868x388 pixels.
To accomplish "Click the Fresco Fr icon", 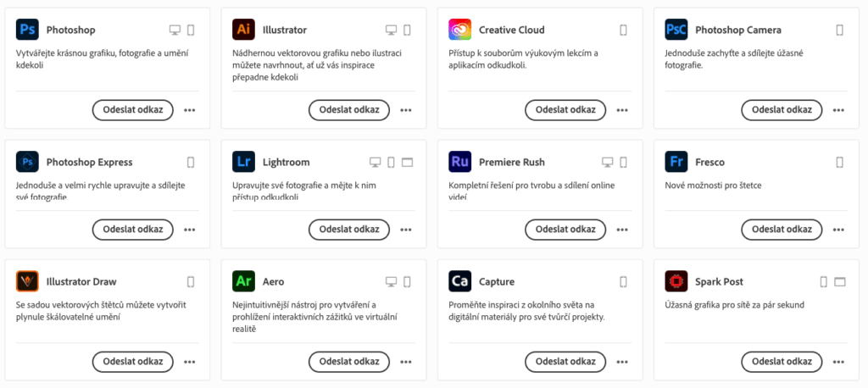I will (x=676, y=162).
